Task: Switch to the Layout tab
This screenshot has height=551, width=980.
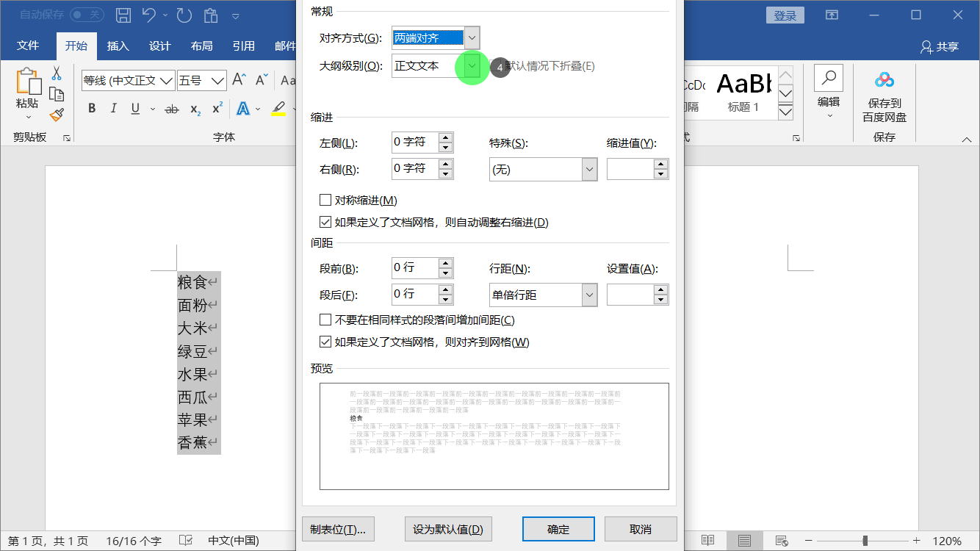Action: pos(202,46)
